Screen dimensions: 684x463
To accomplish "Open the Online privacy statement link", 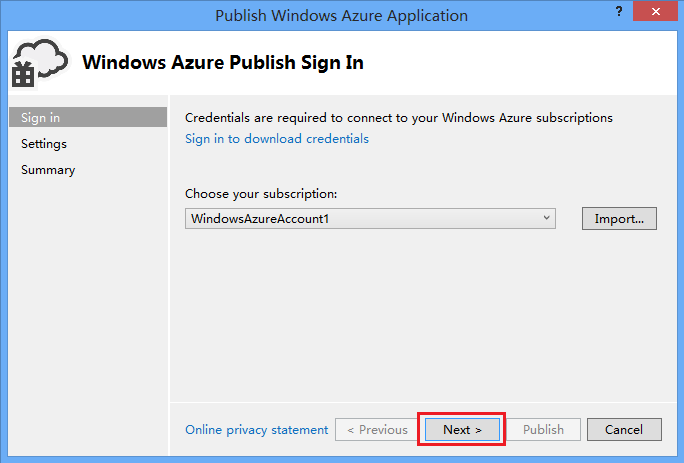I will pyautogui.click(x=256, y=430).
